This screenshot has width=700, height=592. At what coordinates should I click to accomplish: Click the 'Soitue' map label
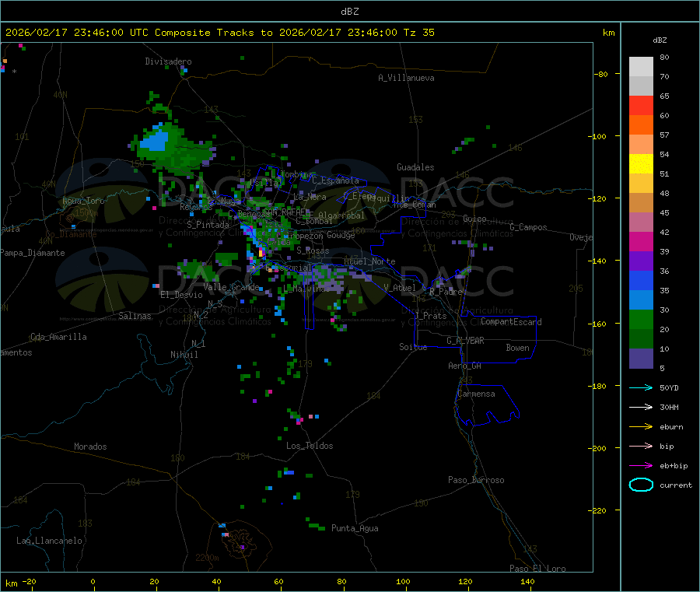[x=413, y=347]
